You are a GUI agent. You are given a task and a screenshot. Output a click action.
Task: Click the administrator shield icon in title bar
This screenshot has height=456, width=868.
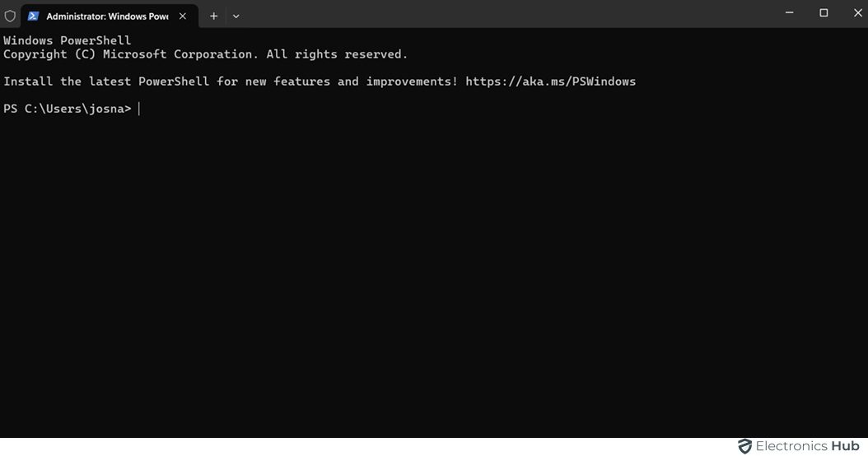[x=10, y=16]
